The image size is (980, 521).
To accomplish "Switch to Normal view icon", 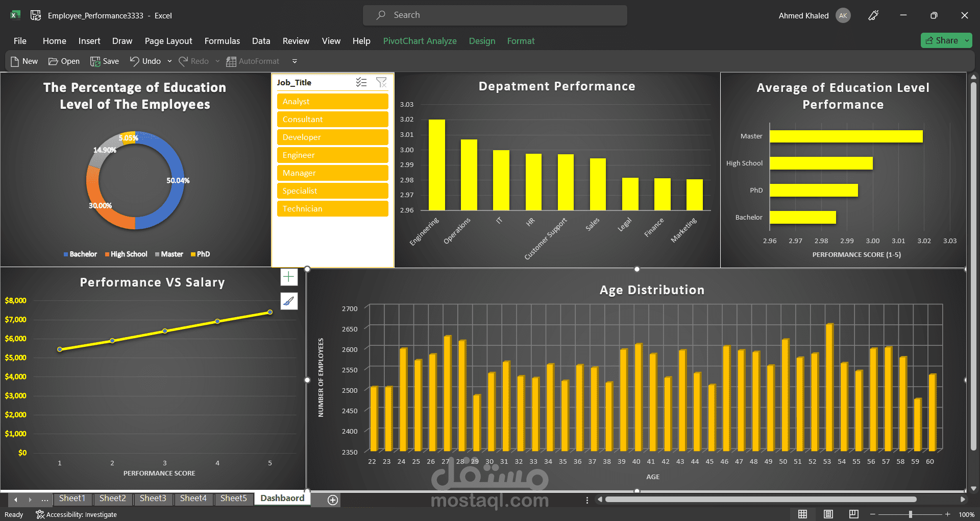I will (x=803, y=514).
